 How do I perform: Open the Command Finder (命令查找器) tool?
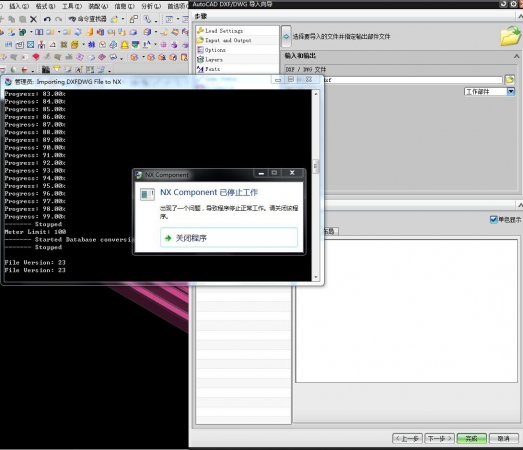click(87, 19)
